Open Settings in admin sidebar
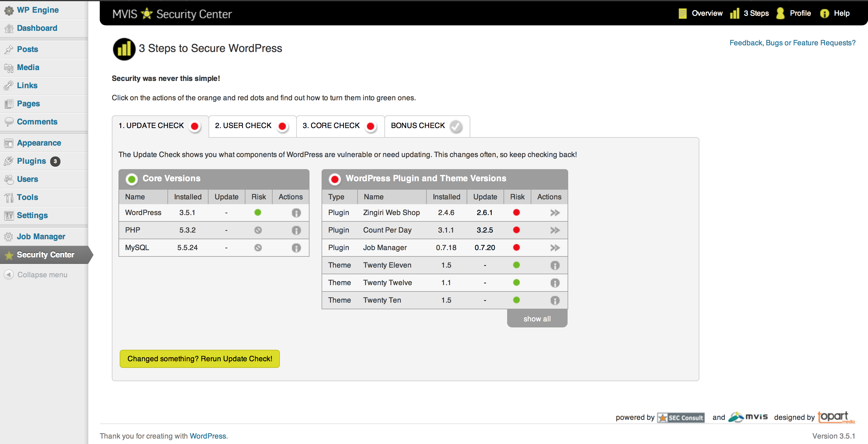The image size is (868, 444). 32,215
